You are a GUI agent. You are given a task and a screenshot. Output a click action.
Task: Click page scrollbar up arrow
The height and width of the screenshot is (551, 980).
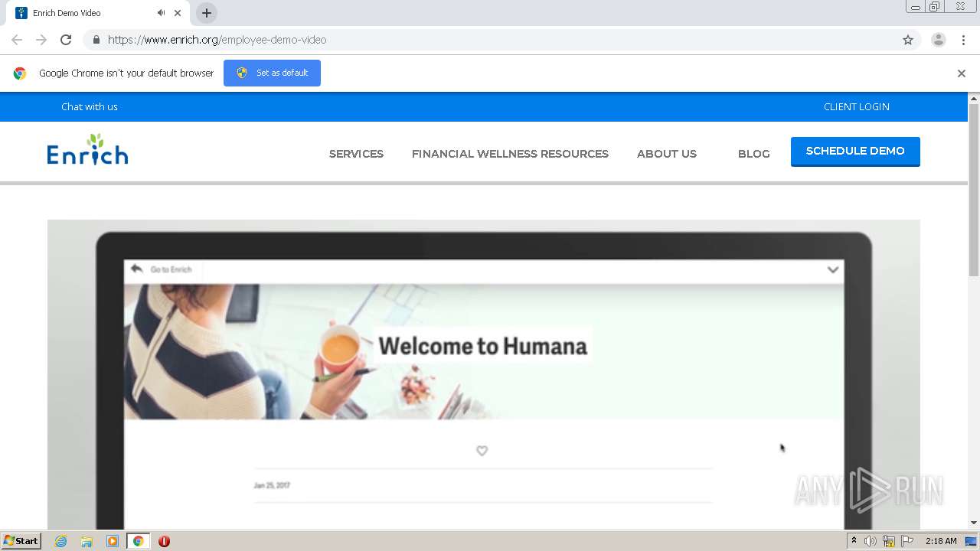(x=974, y=98)
